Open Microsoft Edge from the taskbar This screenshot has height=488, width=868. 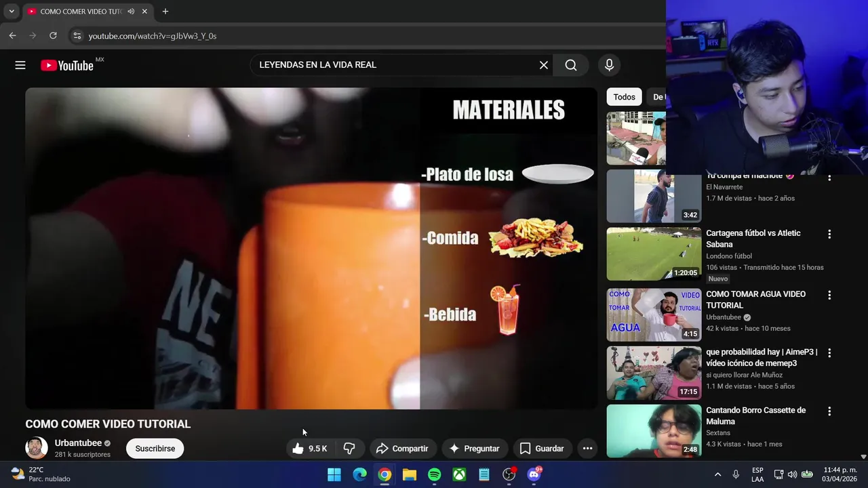(359, 474)
